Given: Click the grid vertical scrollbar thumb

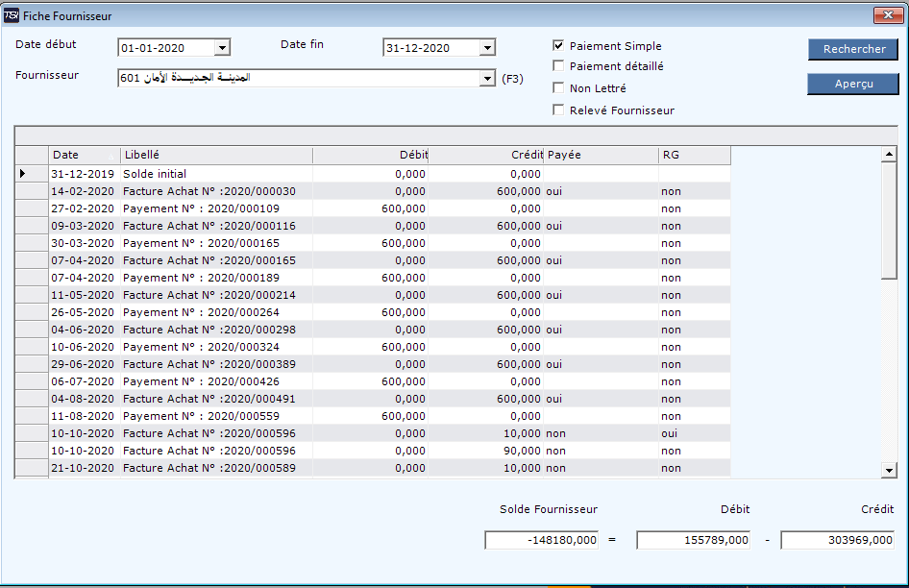Looking at the screenshot, I should (x=889, y=221).
